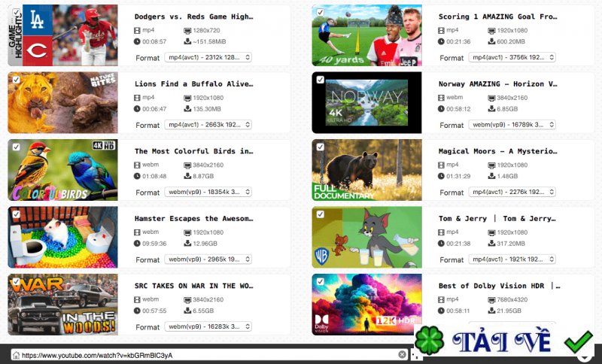This screenshot has width=602, height=364.
Task: Open the Tom & Jerry cartoon thumbnail
Action: (x=366, y=238)
